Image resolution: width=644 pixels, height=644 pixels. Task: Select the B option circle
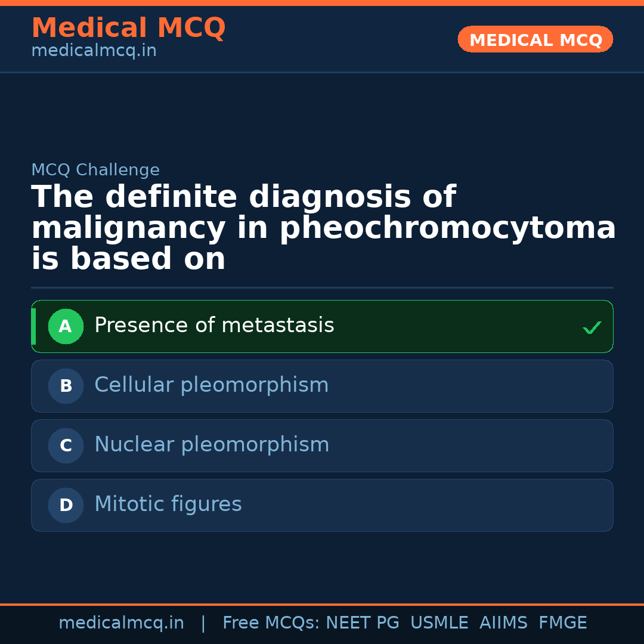[66, 386]
